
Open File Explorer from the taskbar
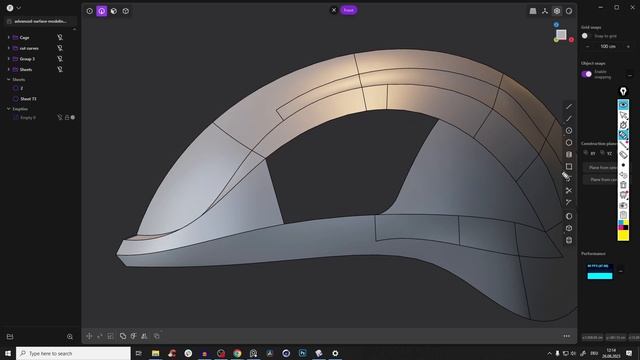[x=156, y=353]
